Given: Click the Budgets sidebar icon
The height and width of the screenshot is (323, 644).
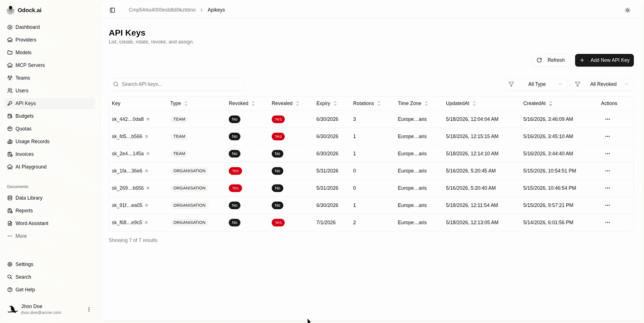Looking at the screenshot, I should click(10, 116).
